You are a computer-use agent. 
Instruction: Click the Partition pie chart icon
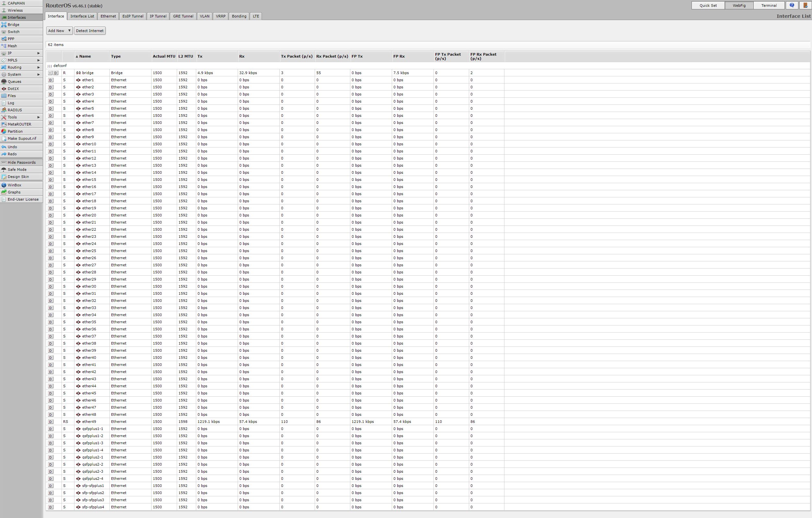click(x=4, y=131)
